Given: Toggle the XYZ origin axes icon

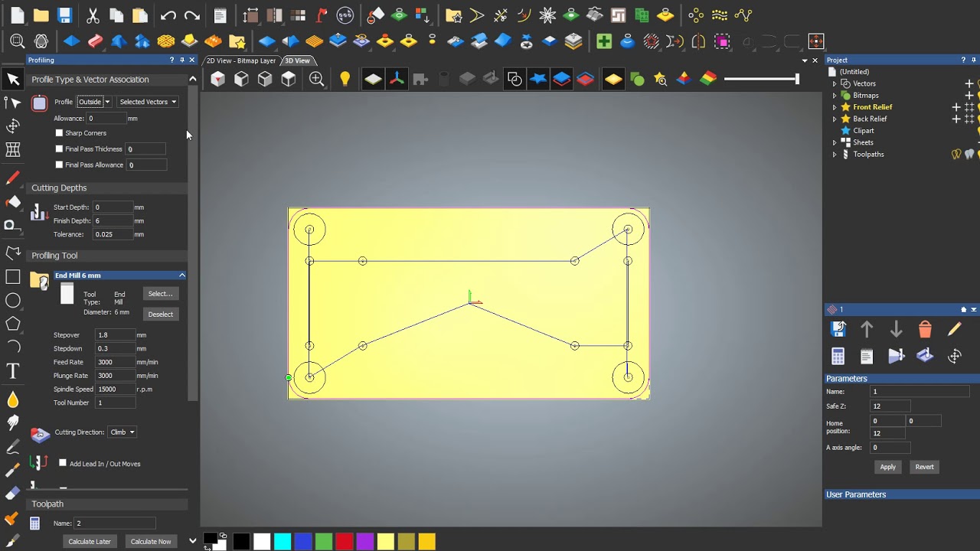Looking at the screenshot, I should coord(397,79).
